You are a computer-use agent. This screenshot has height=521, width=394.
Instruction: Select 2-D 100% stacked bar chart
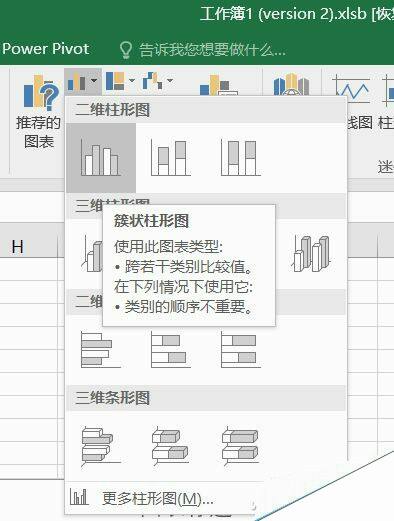coord(241,350)
